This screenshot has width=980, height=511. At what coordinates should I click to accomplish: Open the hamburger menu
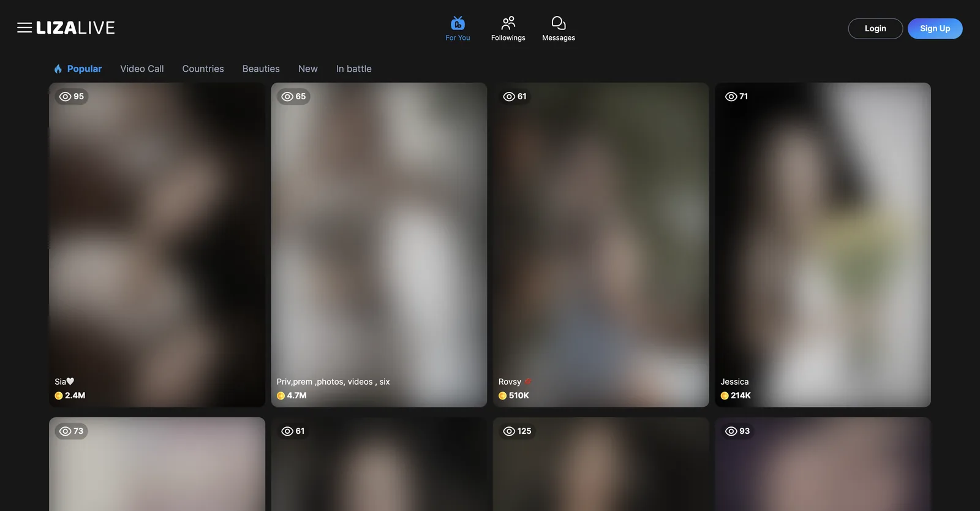pyautogui.click(x=24, y=28)
